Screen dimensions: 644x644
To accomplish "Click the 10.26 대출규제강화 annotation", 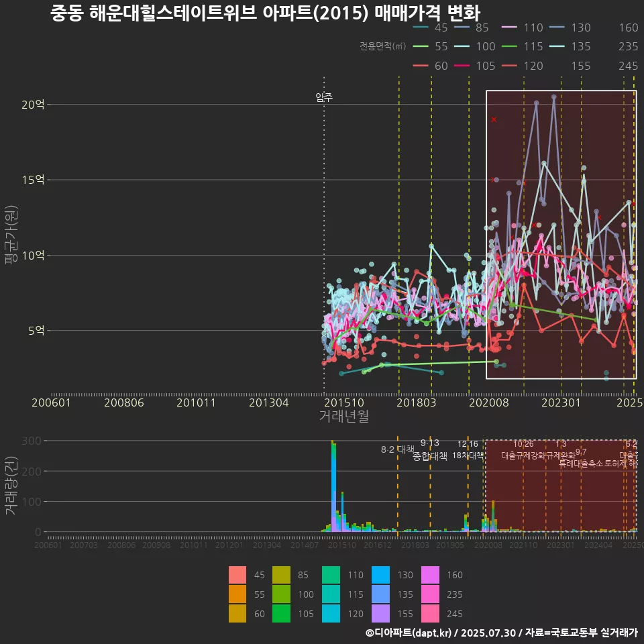I will [x=523, y=449].
